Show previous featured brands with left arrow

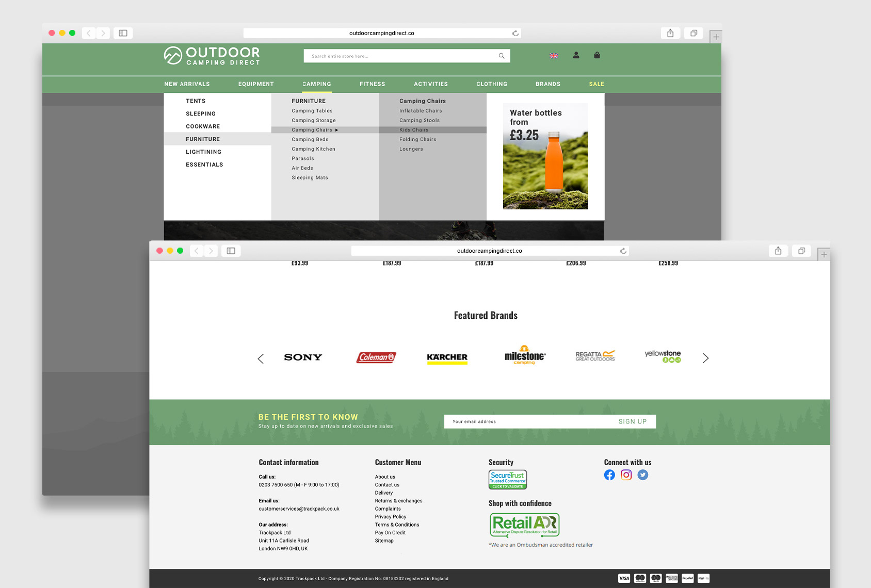(261, 358)
